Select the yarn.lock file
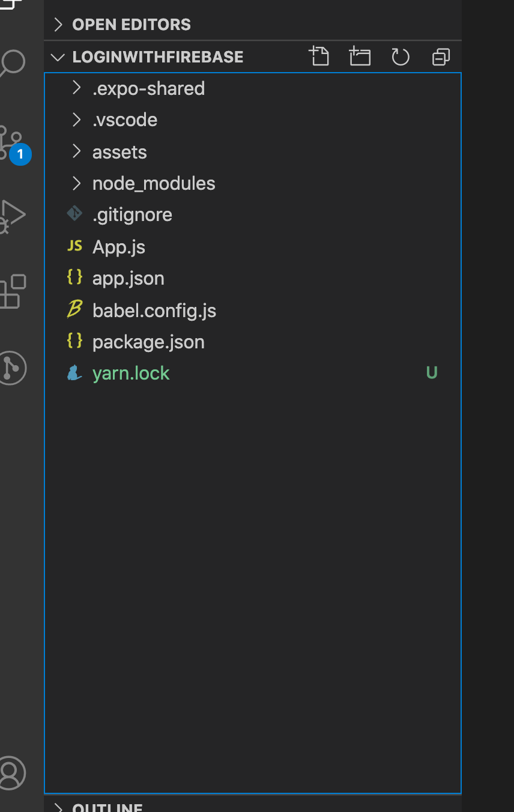The image size is (514, 812). tap(131, 373)
